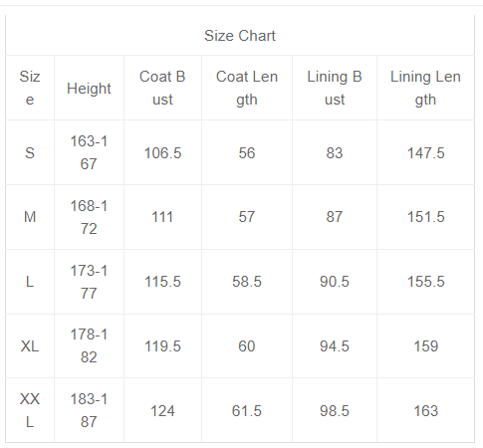Select the Lining Bust column header
The width and height of the screenshot is (483, 448).
pyautogui.click(x=335, y=88)
